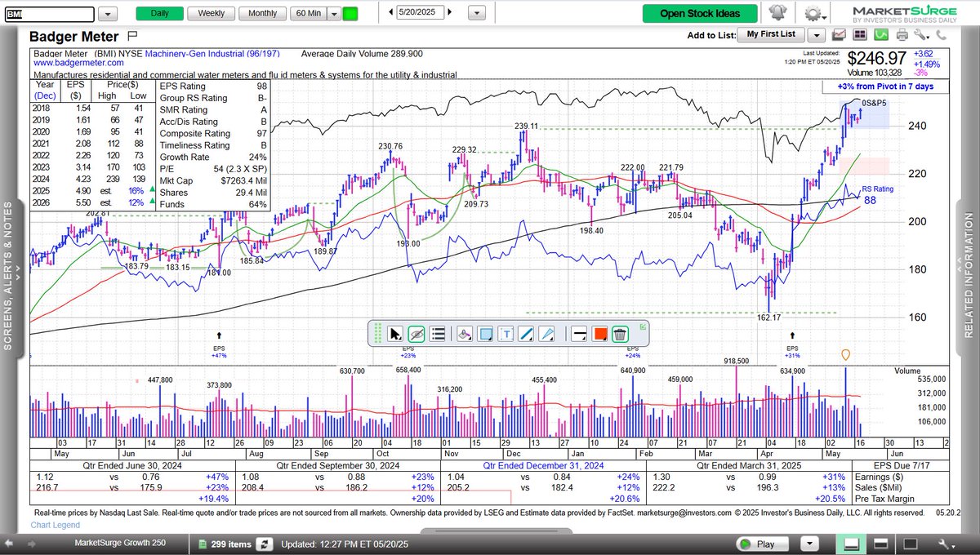Pick the orange-red color swatch
The height and width of the screenshot is (555, 980).
[x=600, y=333]
